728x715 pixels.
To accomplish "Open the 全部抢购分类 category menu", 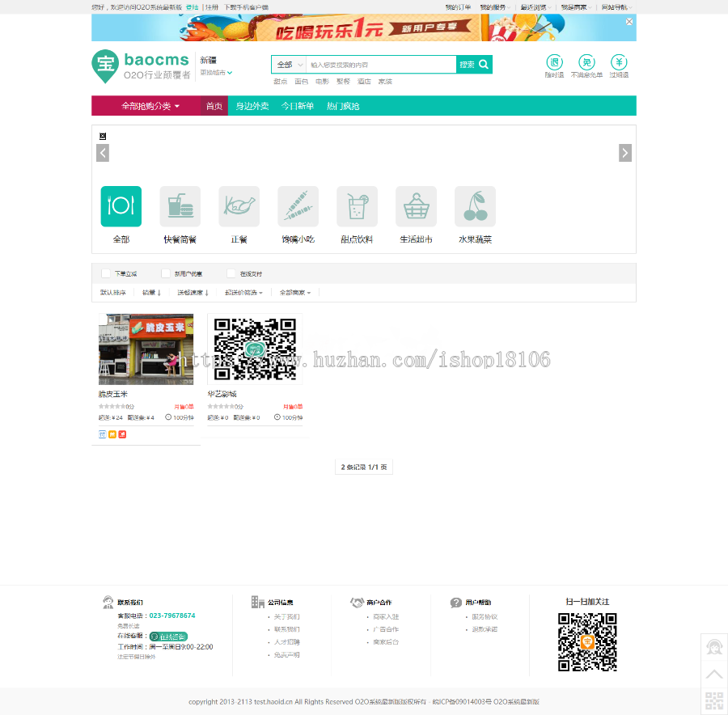I will pyautogui.click(x=146, y=106).
